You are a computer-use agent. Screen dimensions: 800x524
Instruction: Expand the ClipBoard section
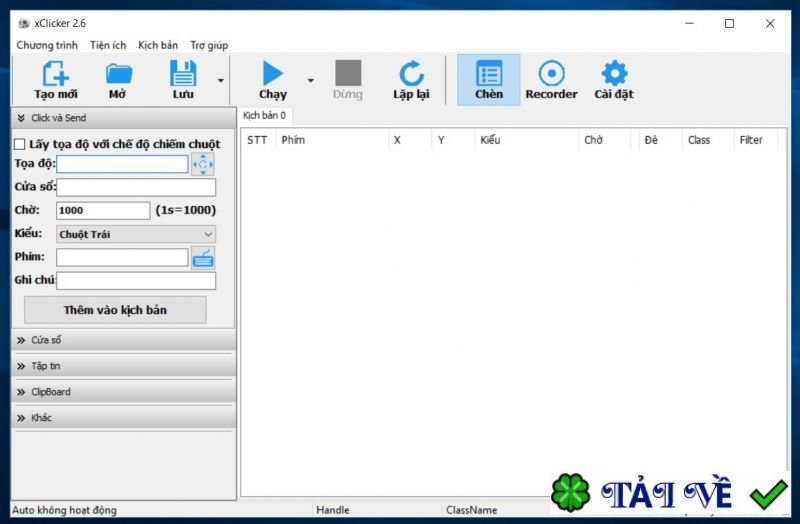(123, 392)
